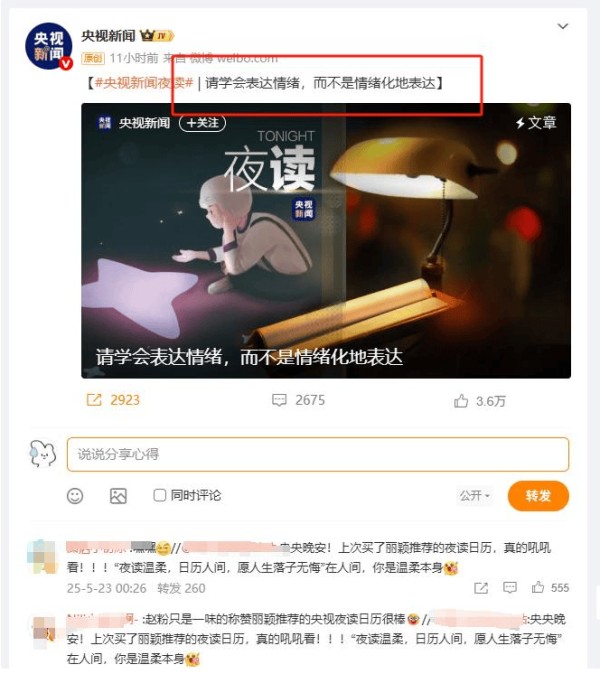Open the #央视新闻夜读# hashtag link
Screen dimensions: 600x674
tap(144, 83)
